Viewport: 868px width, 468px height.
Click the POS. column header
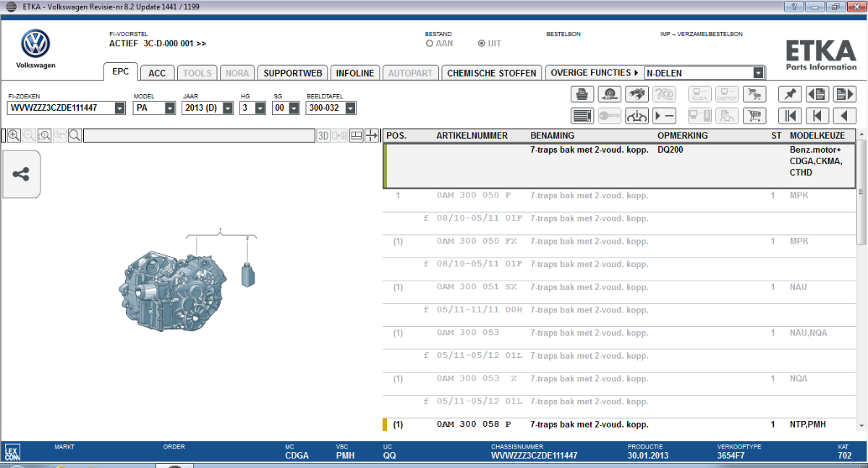click(396, 135)
